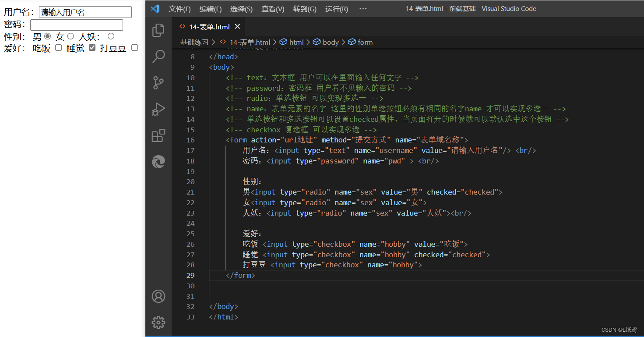Image resolution: width=644 pixels, height=337 pixels.
Task: Select the 男 radio button
Action: (x=48, y=36)
